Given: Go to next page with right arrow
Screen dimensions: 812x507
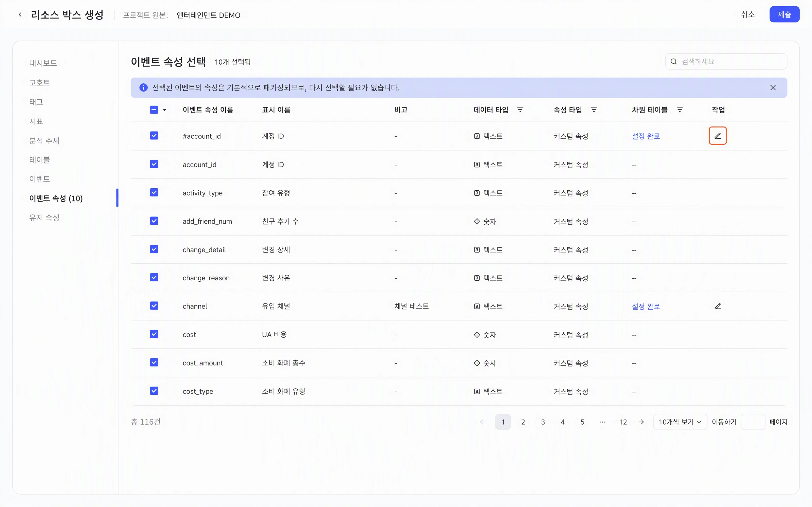Looking at the screenshot, I should [641, 422].
